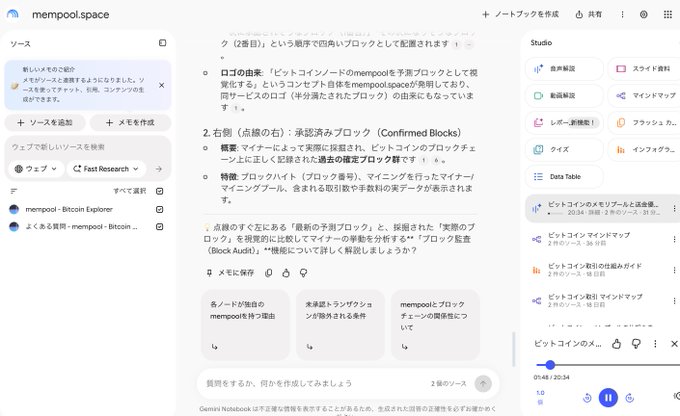The width and height of the screenshot is (680, 416).
Task: Open the Fast Research dropdown
Action: pos(106,169)
